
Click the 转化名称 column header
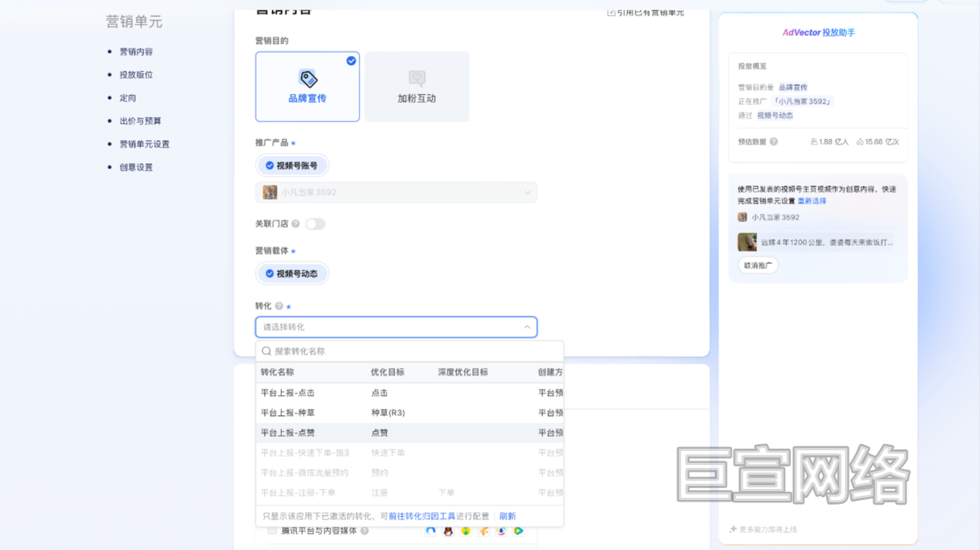coord(277,372)
